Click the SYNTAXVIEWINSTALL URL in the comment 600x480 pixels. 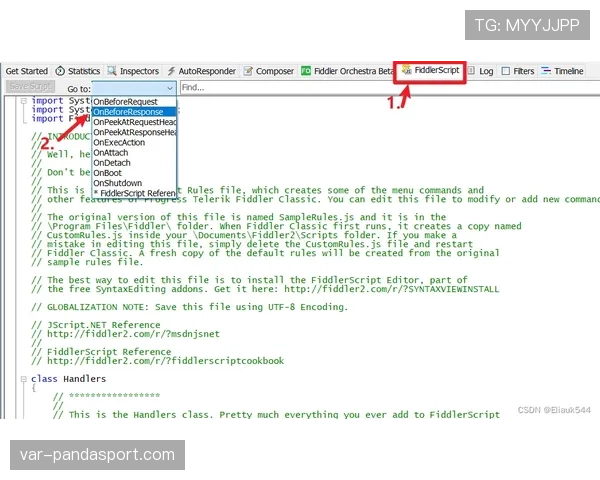tap(391, 289)
